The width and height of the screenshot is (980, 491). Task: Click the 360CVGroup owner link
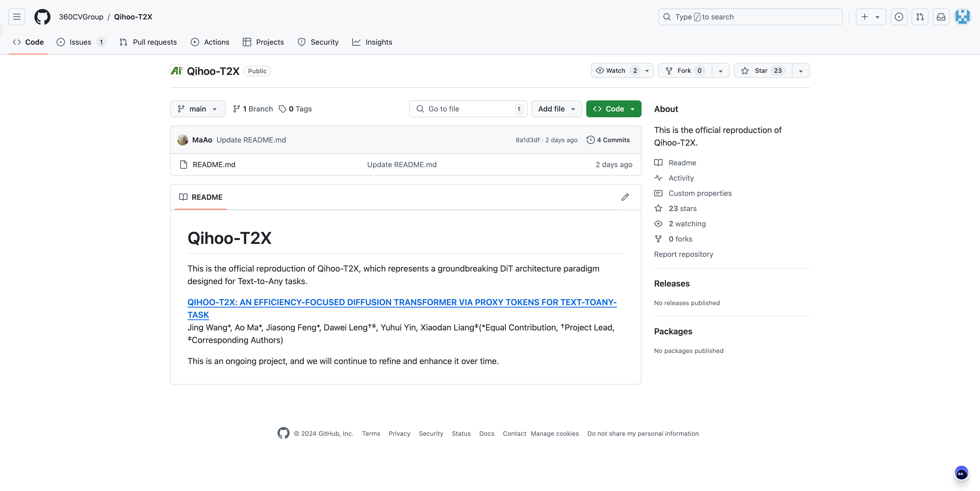point(81,17)
